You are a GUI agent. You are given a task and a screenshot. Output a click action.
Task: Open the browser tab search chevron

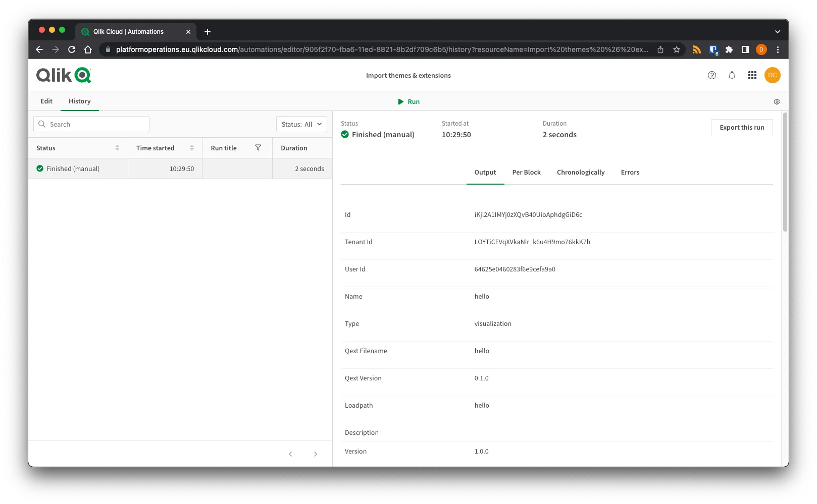point(777,31)
